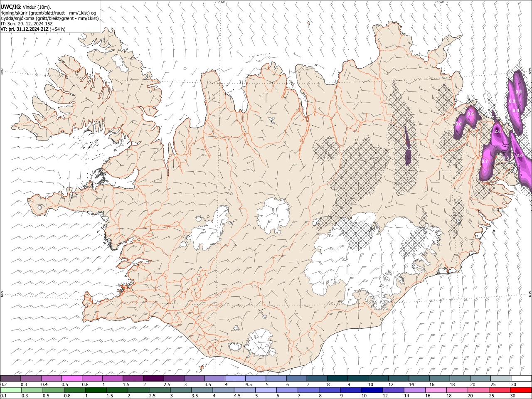
Task: Click the violet 12–14 swatch in bottom legend row
Action: pyautogui.click(x=393, y=390)
